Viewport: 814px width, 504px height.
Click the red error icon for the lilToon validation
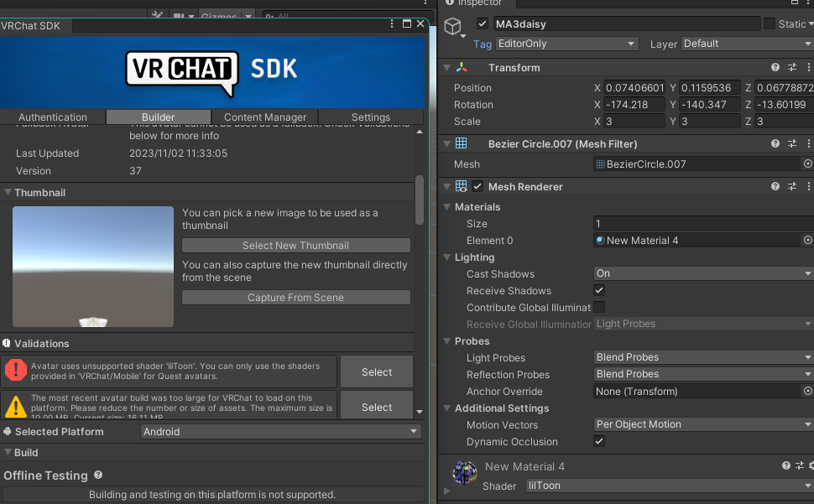tap(16, 370)
